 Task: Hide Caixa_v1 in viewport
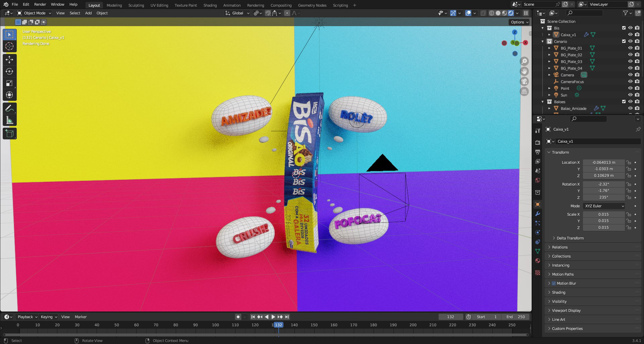(630, 35)
